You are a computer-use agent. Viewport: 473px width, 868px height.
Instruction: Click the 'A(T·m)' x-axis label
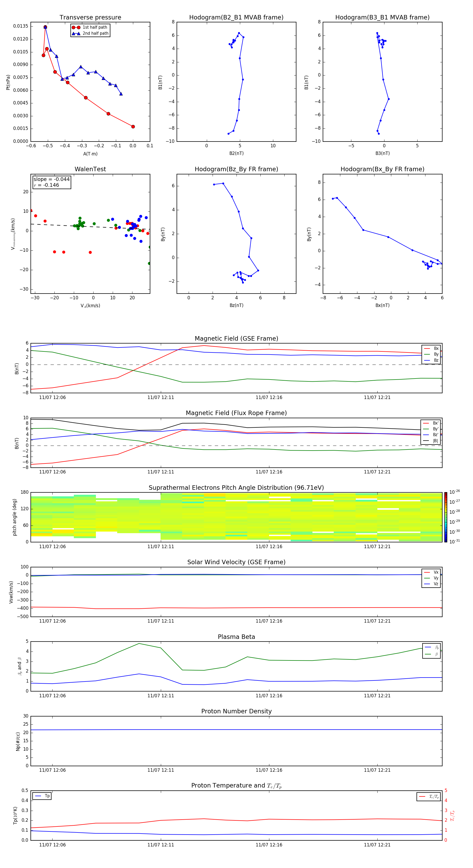point(90,154)
